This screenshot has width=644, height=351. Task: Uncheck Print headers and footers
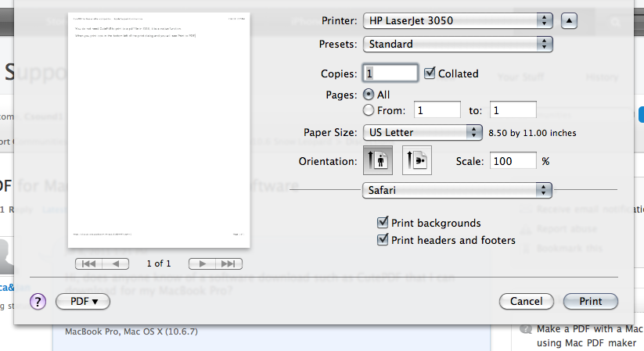pos(383,239)
